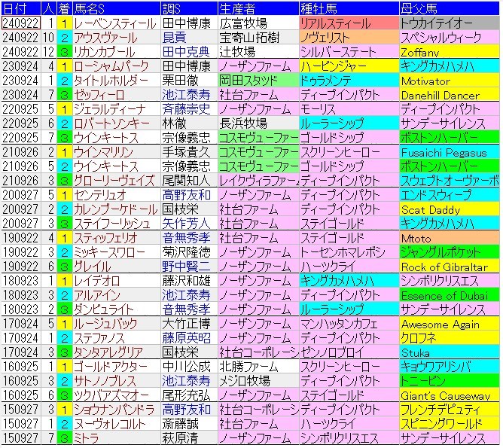Click horse センテリュオ
This screenshot has height=448, width=503.
pos(99,195)
